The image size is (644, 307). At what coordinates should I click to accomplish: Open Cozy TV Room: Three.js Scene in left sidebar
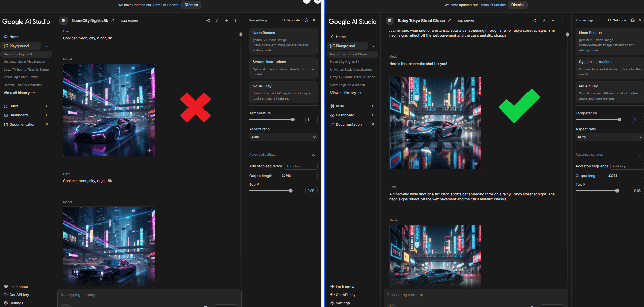click(x=26, y=70)
